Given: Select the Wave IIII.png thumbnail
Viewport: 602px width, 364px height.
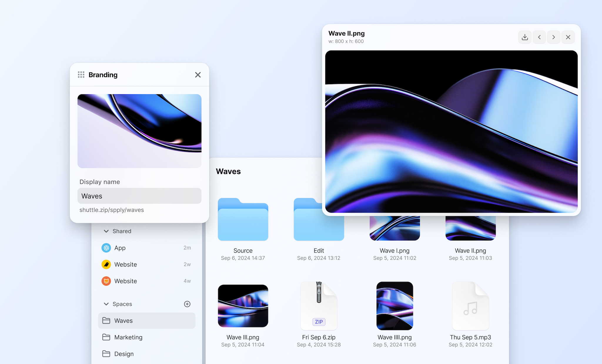Looking at the screenshot, I should (x=394, y=306).
